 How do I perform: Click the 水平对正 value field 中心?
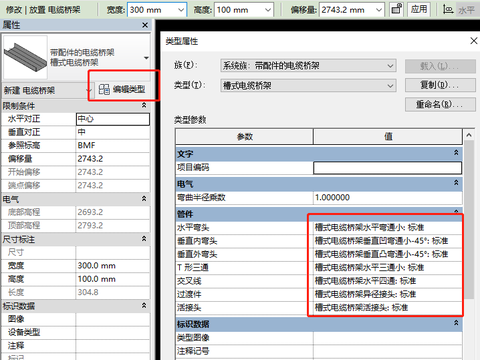click(x=113, y=119)
